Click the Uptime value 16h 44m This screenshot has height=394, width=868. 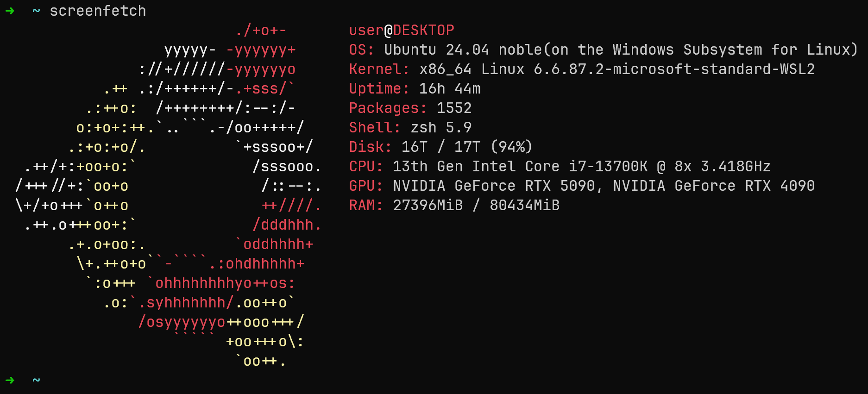pyautogui.click(x=450, y=88)
